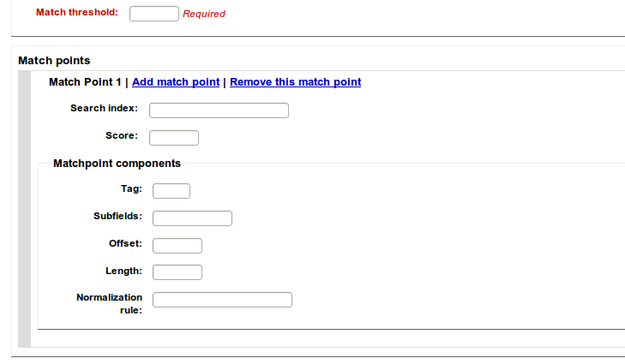The width and height of the screenshot is (625, 364).
Task: Click the Length input box
Action: [177, 272]
